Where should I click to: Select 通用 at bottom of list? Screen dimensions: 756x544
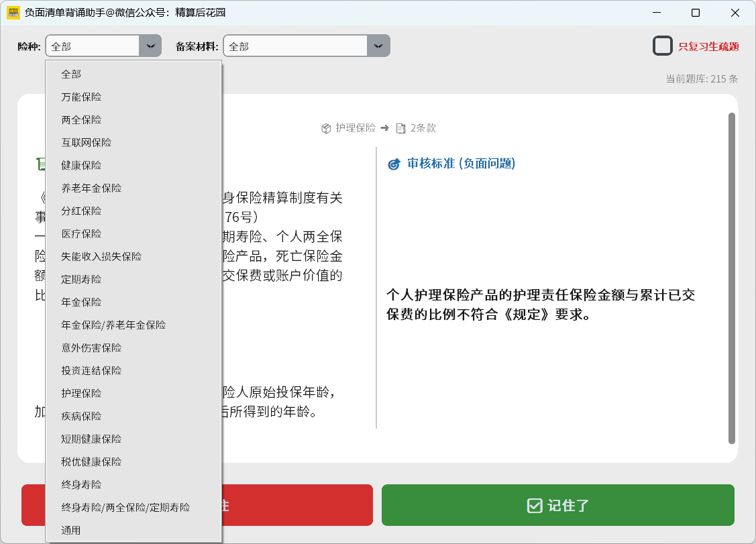point(71,531)
